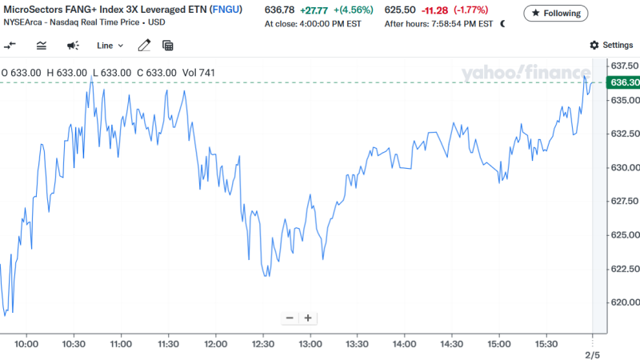The width and height of the screenshot is (640, 364).
Task: Select the pencil drawing tool
Action: pos(144,46)
